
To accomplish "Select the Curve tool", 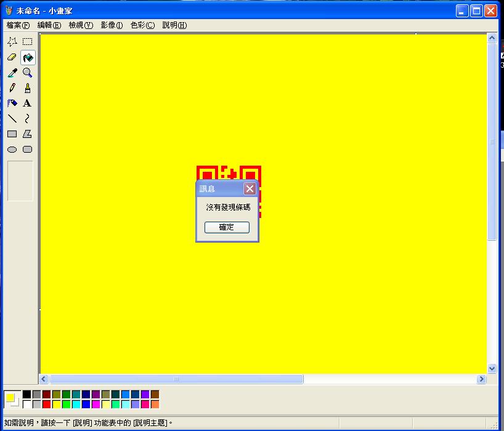I will click(28, 118).
